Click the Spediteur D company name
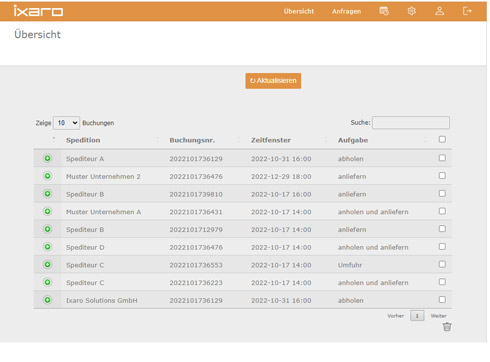The image size is (490, 362). (85, 247)
